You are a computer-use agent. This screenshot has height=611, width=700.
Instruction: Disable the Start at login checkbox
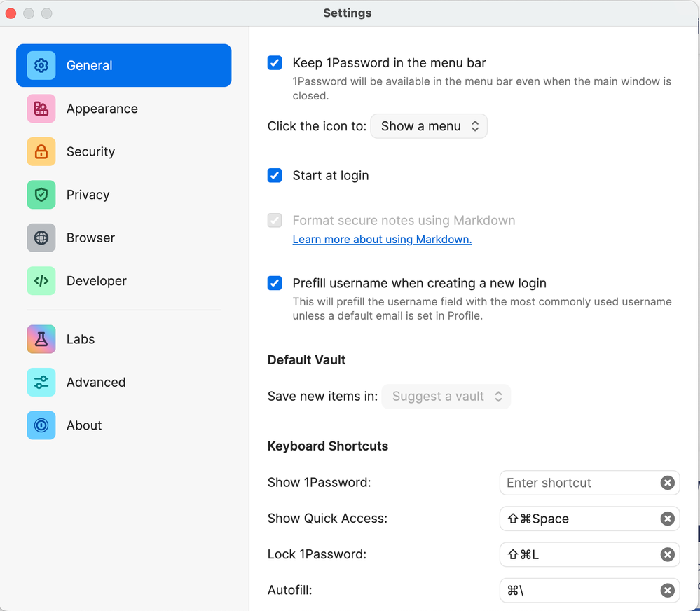[x=275, y=176]
